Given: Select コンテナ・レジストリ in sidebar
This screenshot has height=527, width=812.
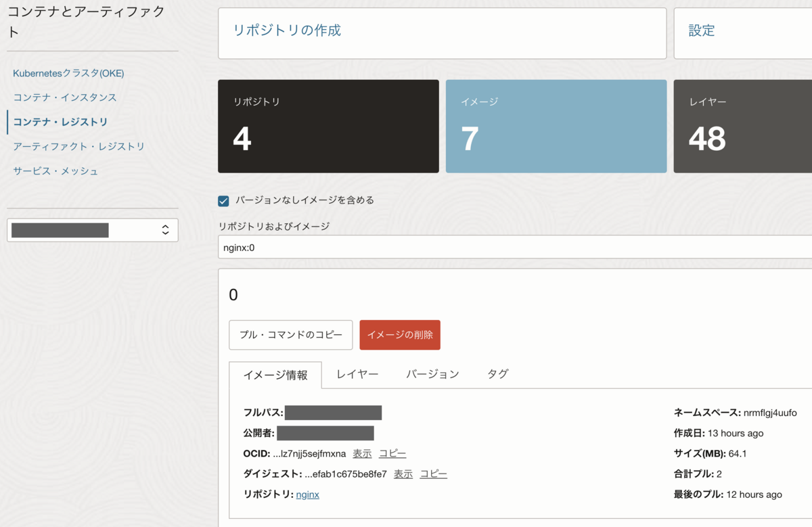Looking at the screenshot, I should point(62,122).
